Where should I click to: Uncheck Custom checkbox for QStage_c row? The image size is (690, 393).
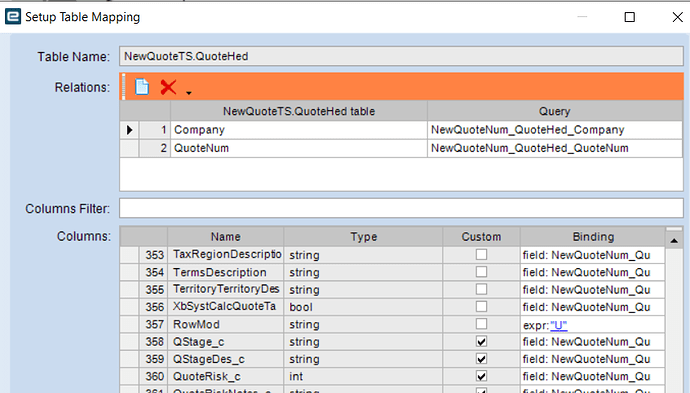tap(481, 342)
